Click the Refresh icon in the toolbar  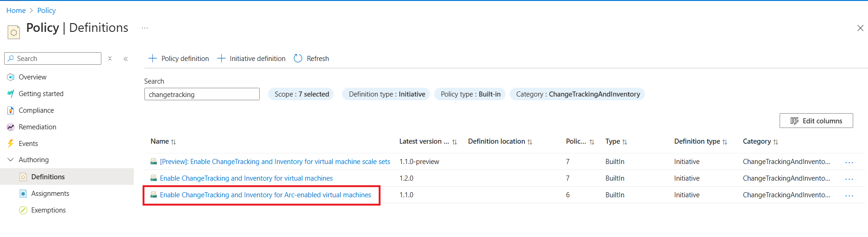click(x=298, y=58)
